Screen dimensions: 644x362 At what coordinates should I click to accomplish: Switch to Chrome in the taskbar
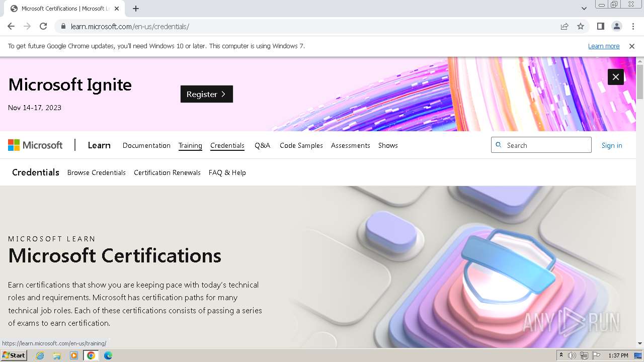click(x=91, y=355)
